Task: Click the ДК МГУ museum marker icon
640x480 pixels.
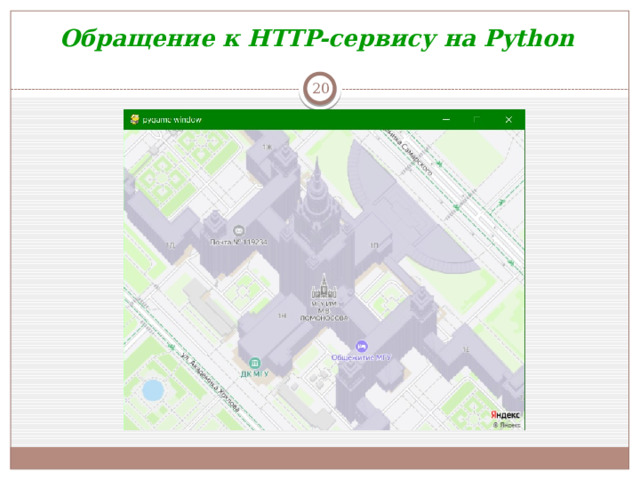Action: point(255,362)
